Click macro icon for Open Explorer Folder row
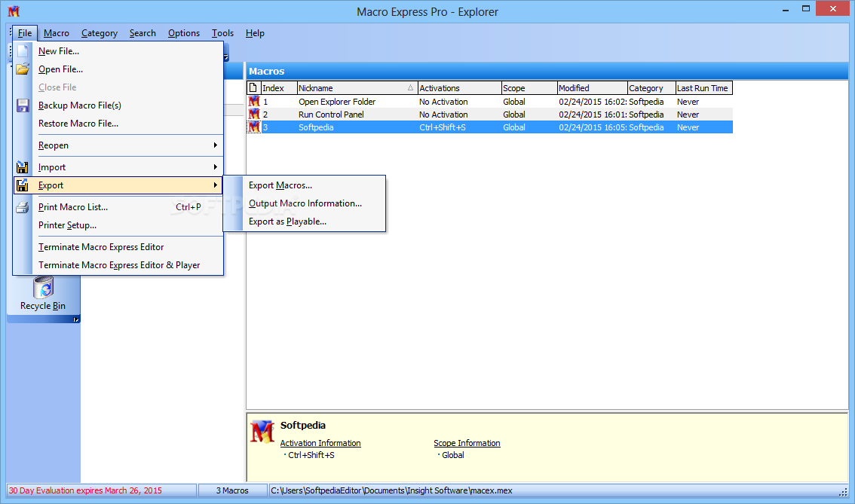The height and width of the screenshot is (504, 855). pyautogui.click(x=254, y=102)
